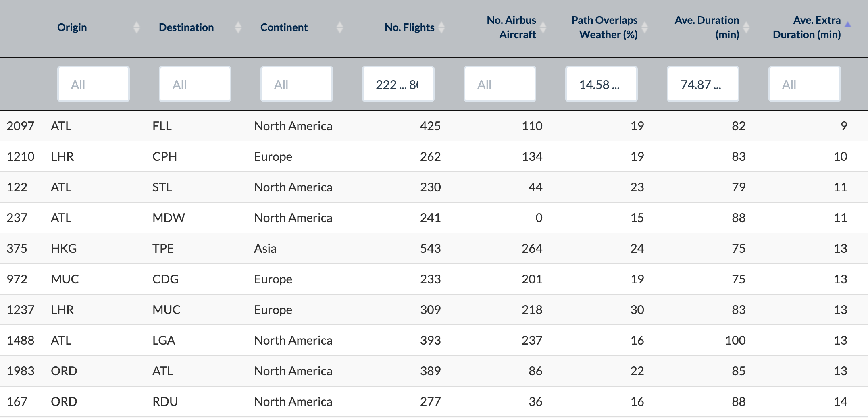The width and height of the screenshot is (868, 418).
Task: Click the No. Airbus Aircraft filter box
Action: point(500,84)
